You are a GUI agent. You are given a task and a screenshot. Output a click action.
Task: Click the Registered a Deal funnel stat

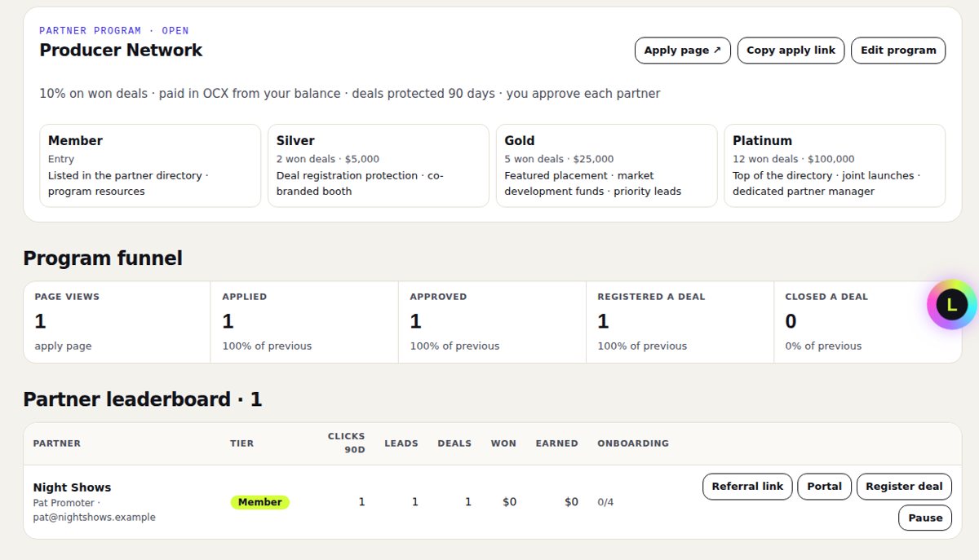tap(680, 322)
